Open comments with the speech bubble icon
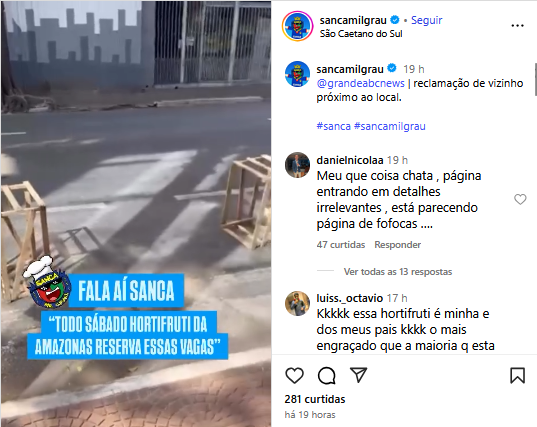The image size is (537, 427). click(326, 376)
